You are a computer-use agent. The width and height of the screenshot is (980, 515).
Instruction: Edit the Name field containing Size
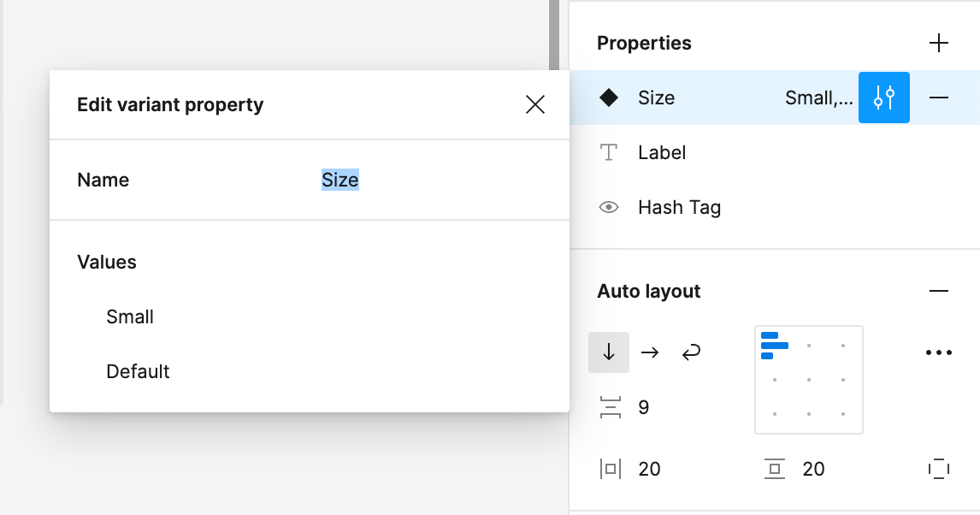click(x=339, y=180)
